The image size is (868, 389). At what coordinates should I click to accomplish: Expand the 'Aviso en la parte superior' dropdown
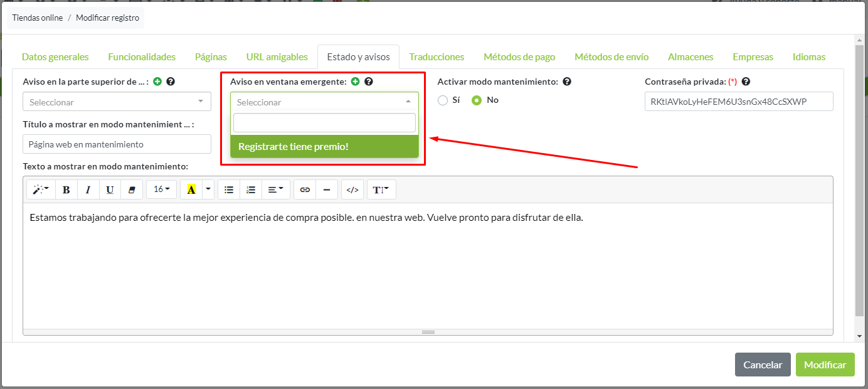(117, 102)
